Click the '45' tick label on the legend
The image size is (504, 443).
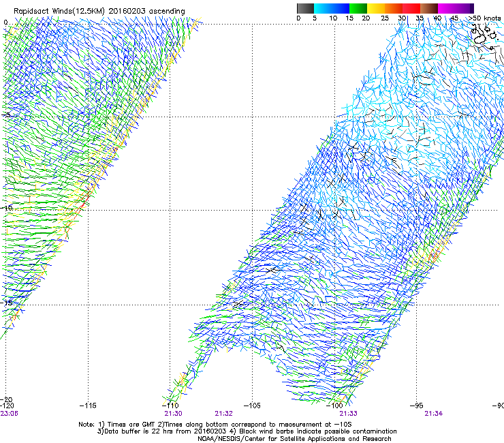[454, 18]
